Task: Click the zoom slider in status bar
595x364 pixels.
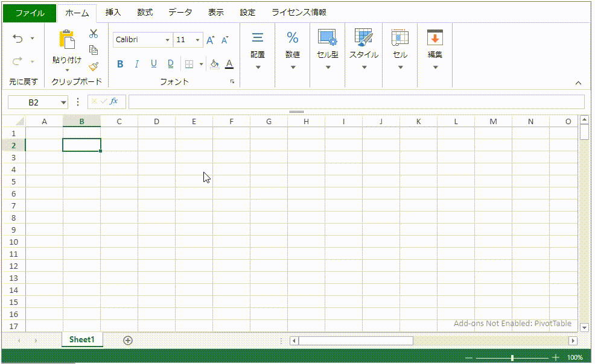Action: pyautogui.click(x=512, y=357)
